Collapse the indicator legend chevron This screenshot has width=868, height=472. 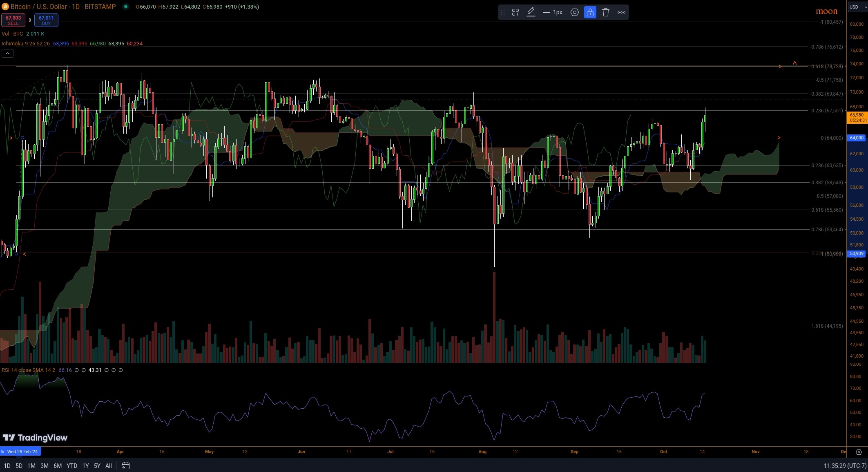click(7, 53)
